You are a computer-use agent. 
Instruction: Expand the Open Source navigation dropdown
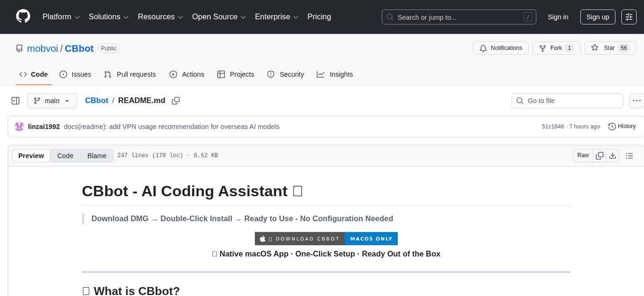pos(218,17)
